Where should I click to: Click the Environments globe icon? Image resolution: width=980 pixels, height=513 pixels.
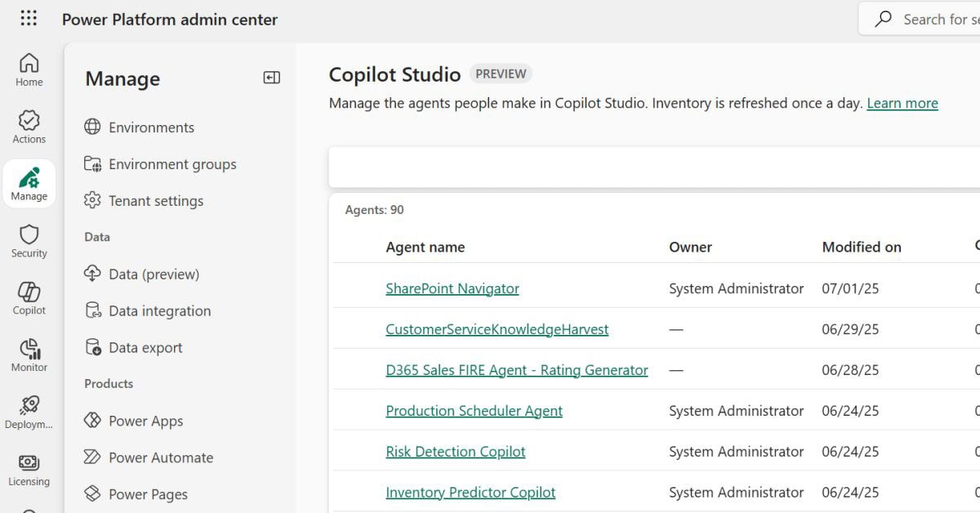[x=92, y=127]
